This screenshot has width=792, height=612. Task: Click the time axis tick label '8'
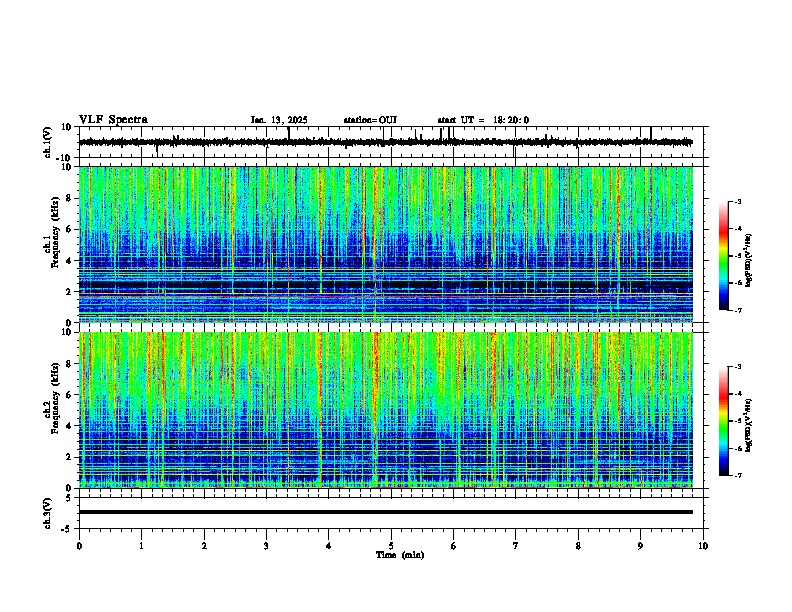tap(578, 546)
